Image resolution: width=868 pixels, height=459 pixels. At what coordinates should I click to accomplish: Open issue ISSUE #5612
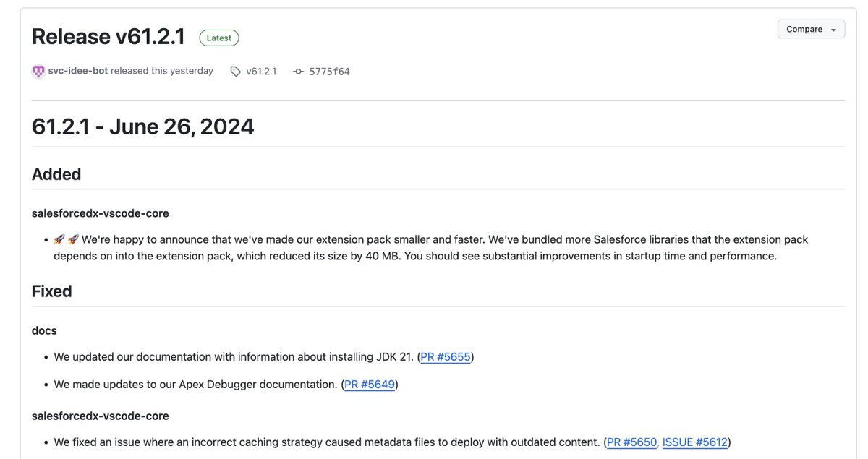pos(694,441)
